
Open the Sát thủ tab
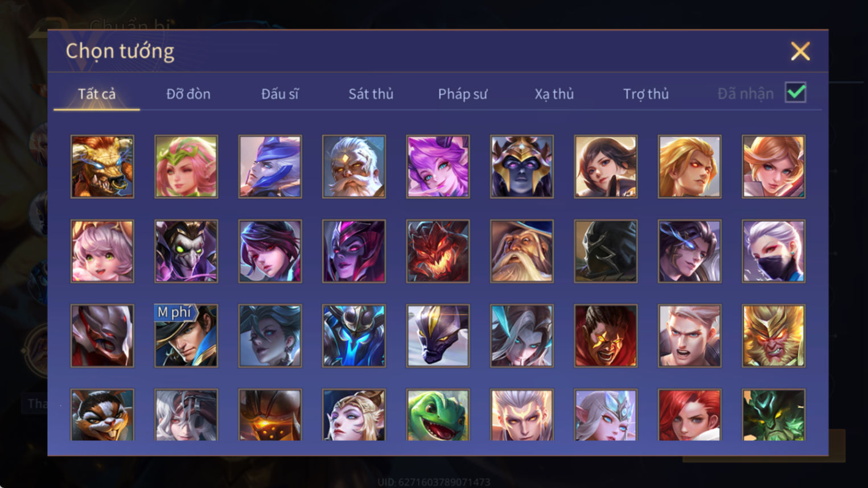(371, 94)
